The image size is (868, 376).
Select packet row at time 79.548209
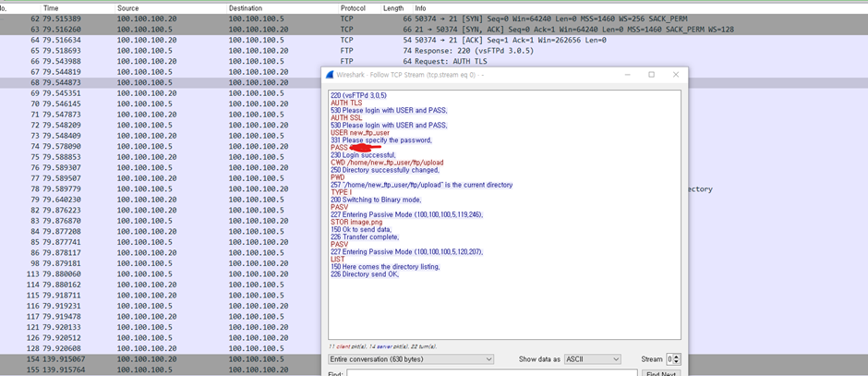click(x=161, y=125)
